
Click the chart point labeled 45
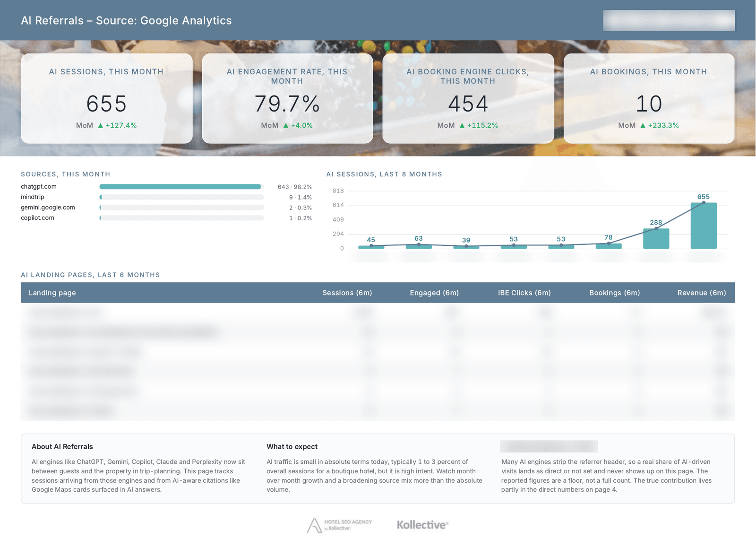coord(371,245)
